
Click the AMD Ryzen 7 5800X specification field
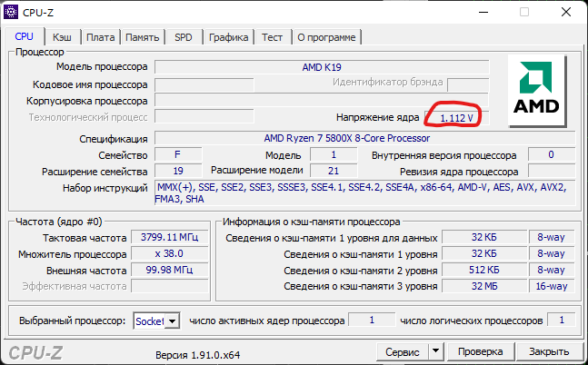364,138
